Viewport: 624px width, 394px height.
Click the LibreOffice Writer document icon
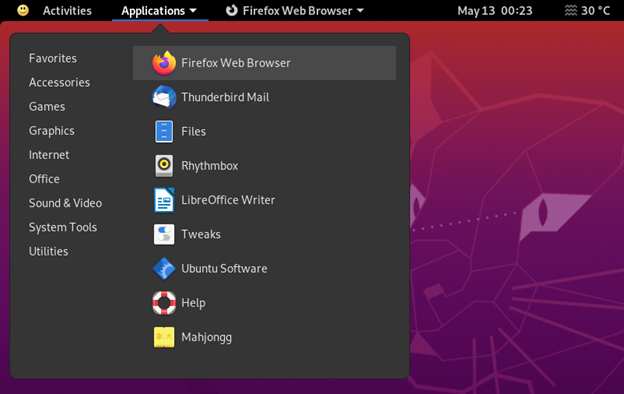tap(164, 200)
